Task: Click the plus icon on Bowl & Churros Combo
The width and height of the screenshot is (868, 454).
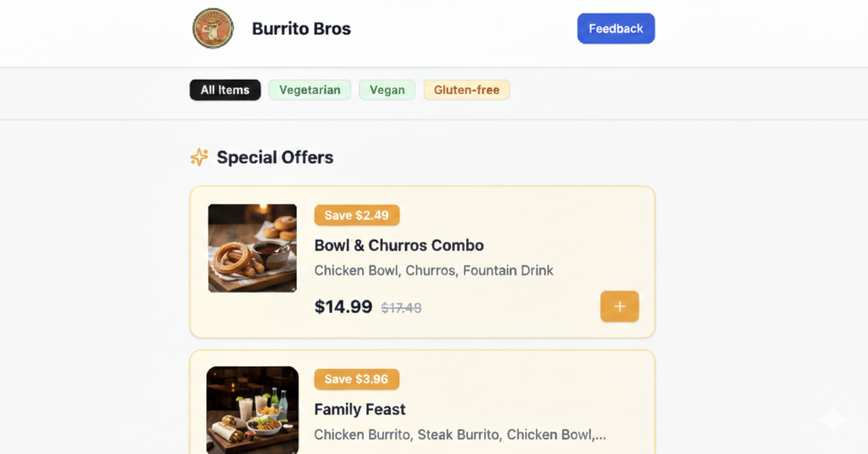Action: (619, 306)
